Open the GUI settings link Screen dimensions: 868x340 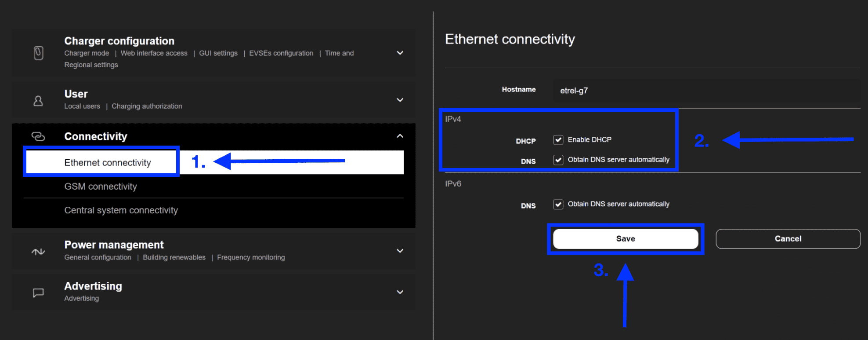pyautogui.click(x=218, y=53)
